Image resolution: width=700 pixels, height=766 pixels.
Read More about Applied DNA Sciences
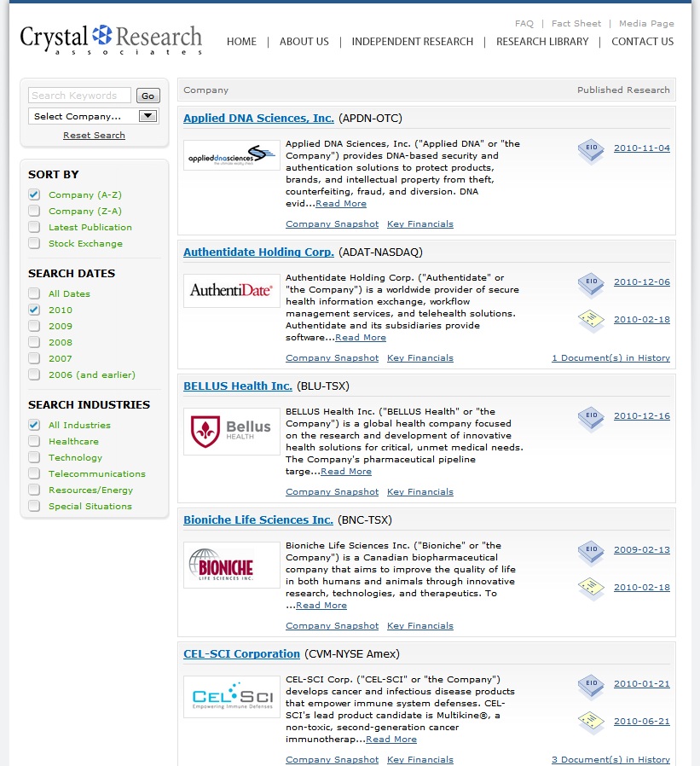point(341,204)
